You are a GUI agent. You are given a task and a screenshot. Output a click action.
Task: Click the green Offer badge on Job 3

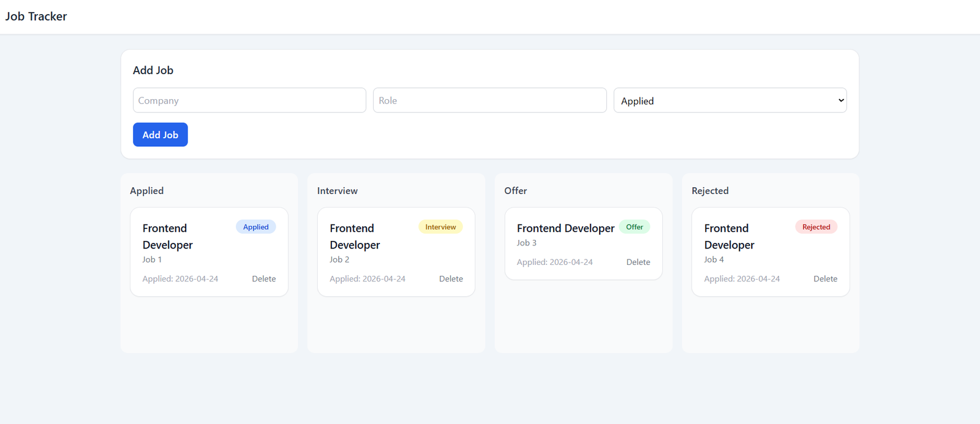(634, 227)
